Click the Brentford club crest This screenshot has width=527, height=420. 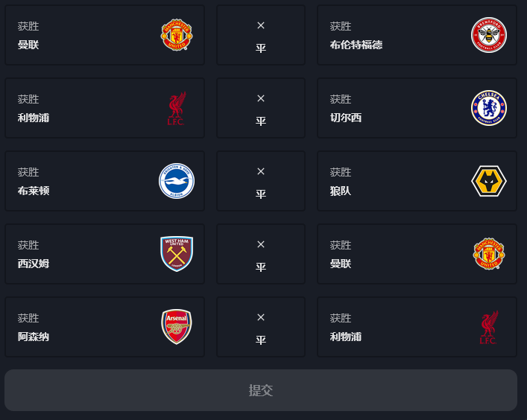(x=488, y=35)
